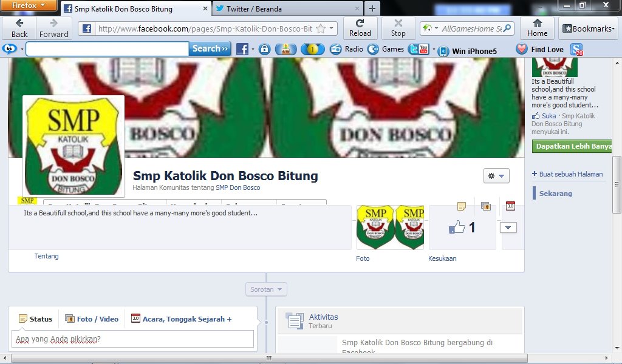Click the small SMP logo in sidebar ad
The width and height of the screenshot is (622, 364).
pyautogui.click(x=555, y=67)
